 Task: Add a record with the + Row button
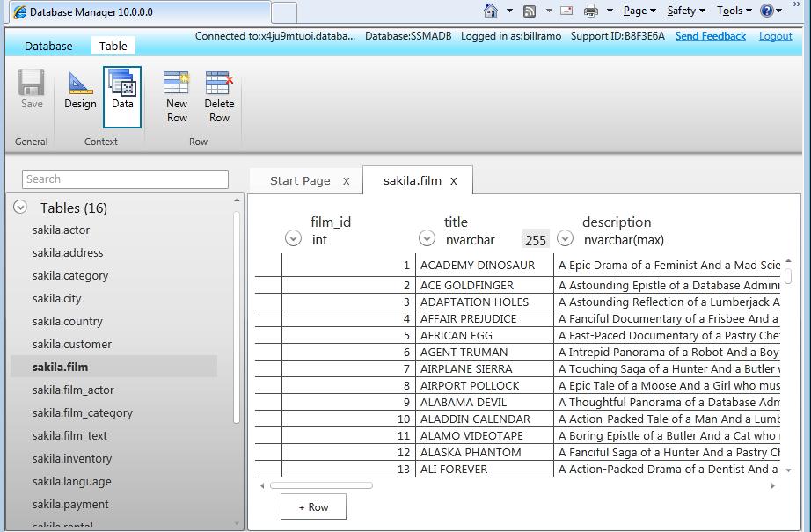[313, 506]
